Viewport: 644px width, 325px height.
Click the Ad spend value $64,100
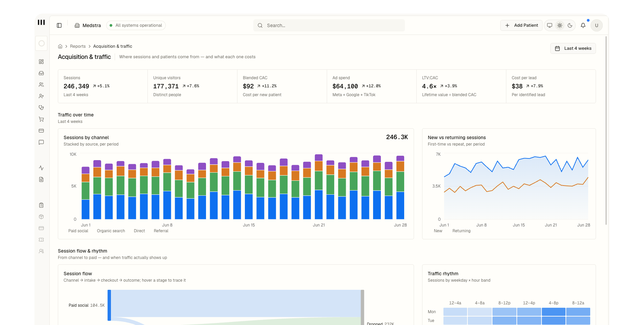[345, 86]
